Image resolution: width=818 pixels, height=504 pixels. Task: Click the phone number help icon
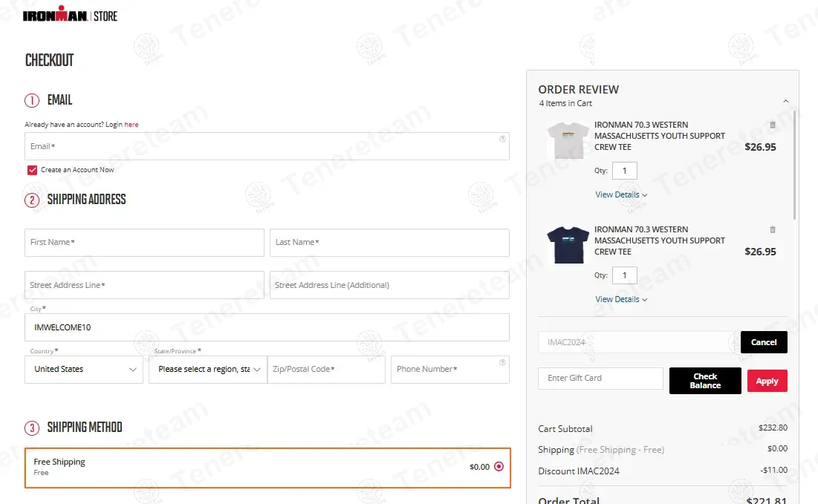(502, 362)
